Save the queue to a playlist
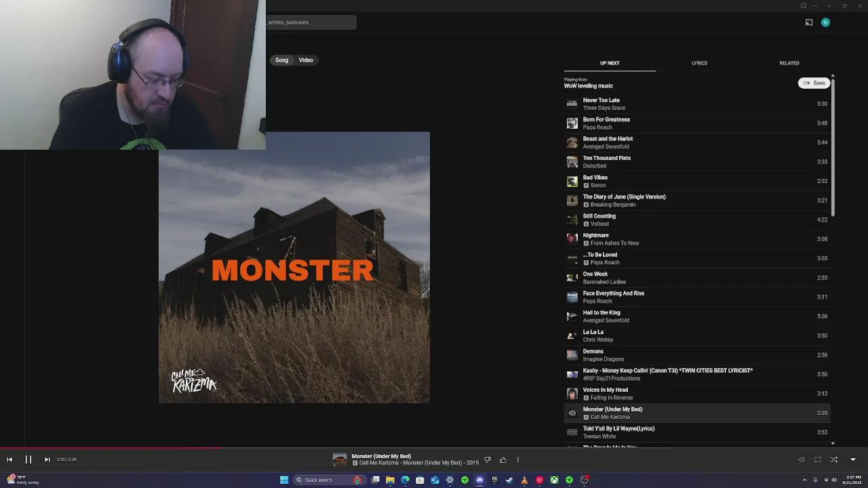868x488 pixels. pos(814,83)
